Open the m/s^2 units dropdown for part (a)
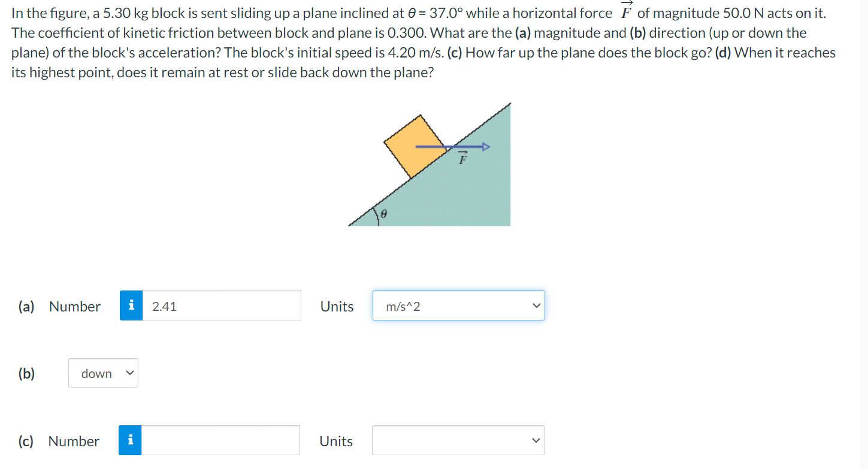The image size is (868, 469). (x=458, y=305)
